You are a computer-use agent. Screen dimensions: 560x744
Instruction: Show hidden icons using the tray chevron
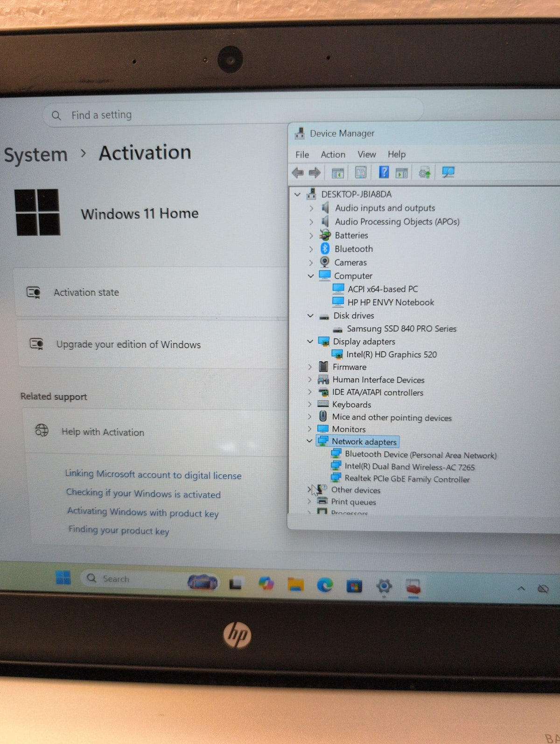(521, 588)
